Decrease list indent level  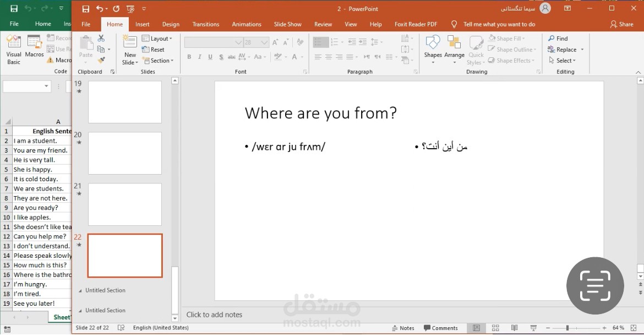tap(352, 42)
